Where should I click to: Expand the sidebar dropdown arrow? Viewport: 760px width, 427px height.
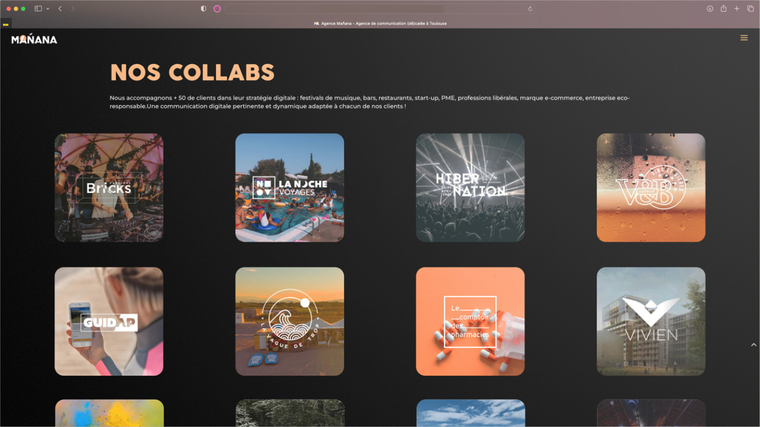point(48,9)
